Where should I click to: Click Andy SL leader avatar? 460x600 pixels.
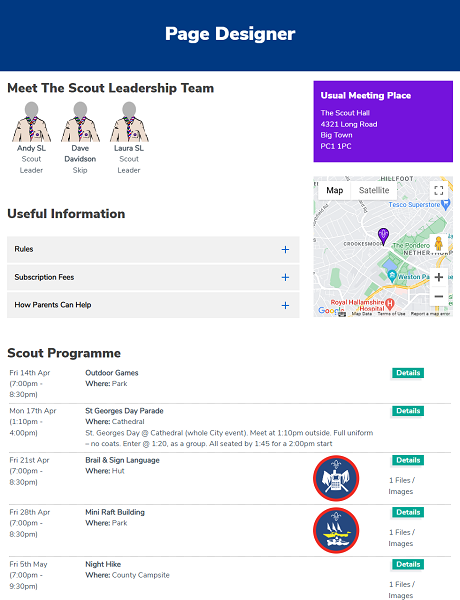[31, 122]
